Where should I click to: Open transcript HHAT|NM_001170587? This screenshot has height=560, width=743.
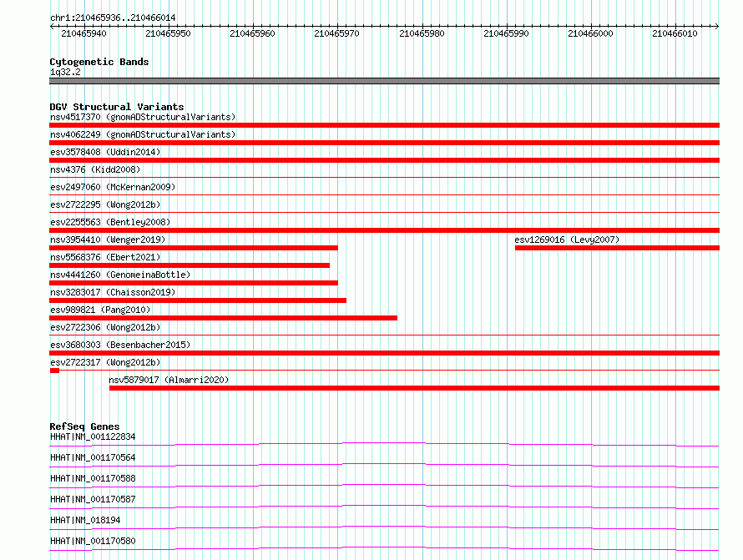pos(93,499)
